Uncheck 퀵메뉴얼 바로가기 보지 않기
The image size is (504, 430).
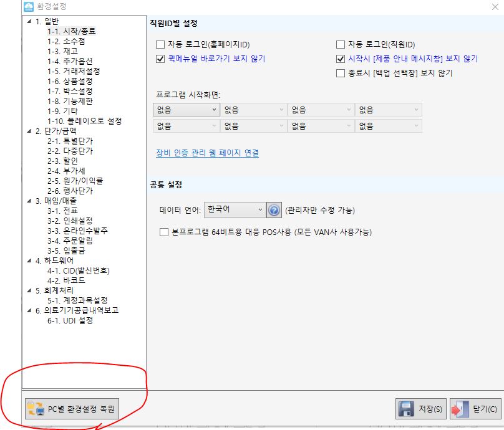coord(160,59)
